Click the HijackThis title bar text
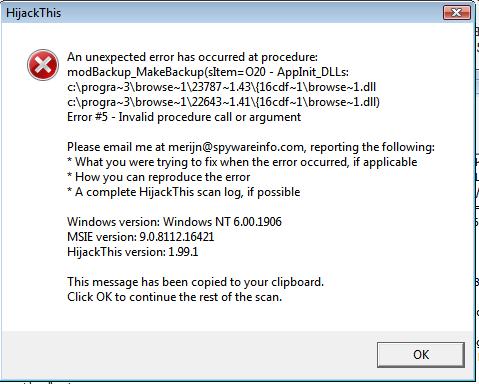This screenshot has height=384, width=479. click(x=33, y=13)
